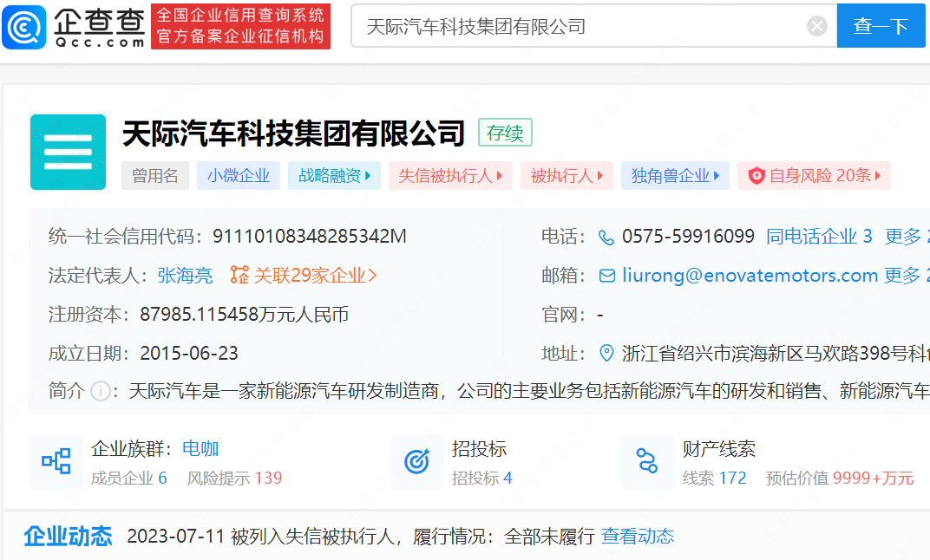Expand the 独角兽企业 tag
The image size is (930, 560).
675,175
